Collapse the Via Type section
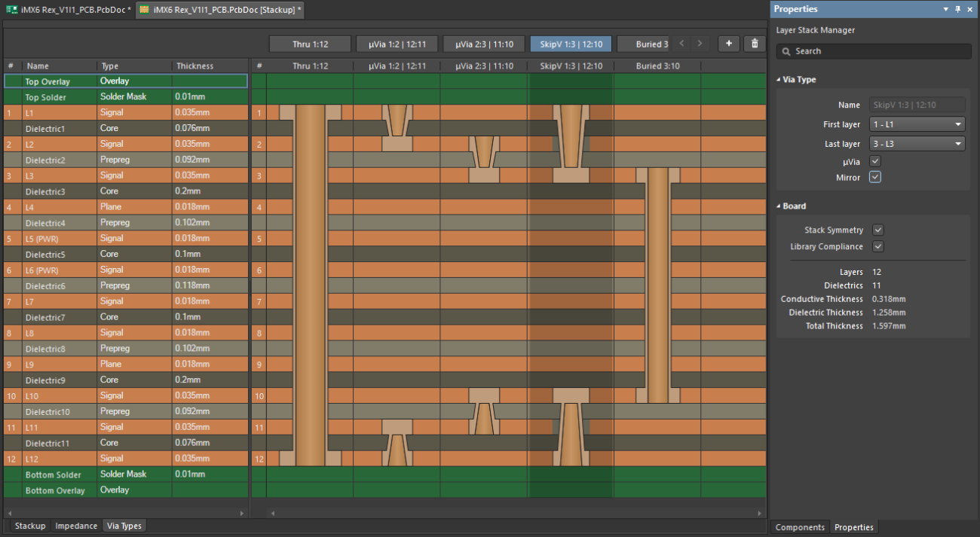 [x=779, y=80]
